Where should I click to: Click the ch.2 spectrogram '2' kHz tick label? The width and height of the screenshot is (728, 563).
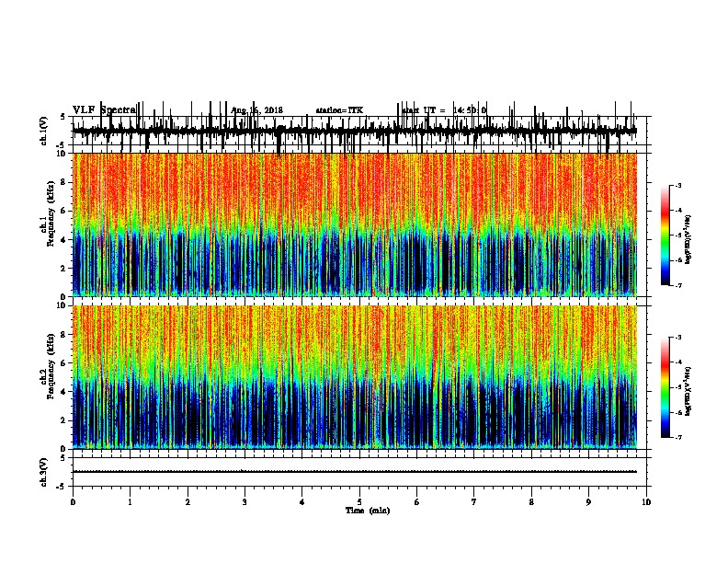pyautogui.click(x=64, y=420)
